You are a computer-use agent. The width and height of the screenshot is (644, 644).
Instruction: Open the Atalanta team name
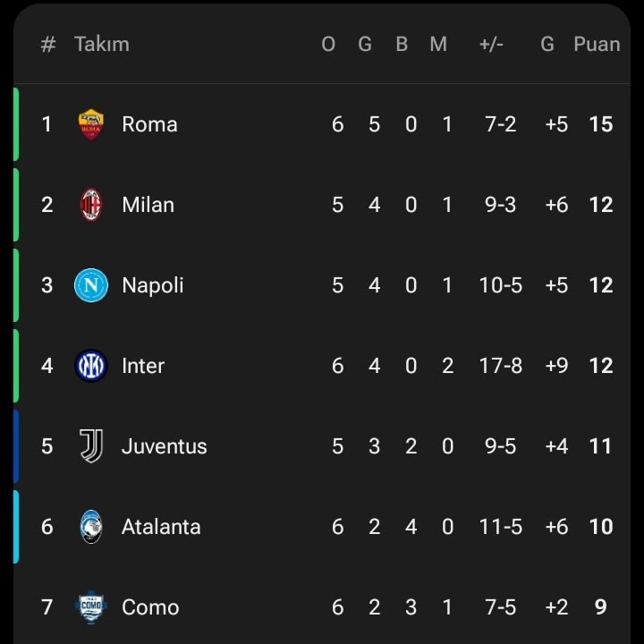(x=161, y=527)
